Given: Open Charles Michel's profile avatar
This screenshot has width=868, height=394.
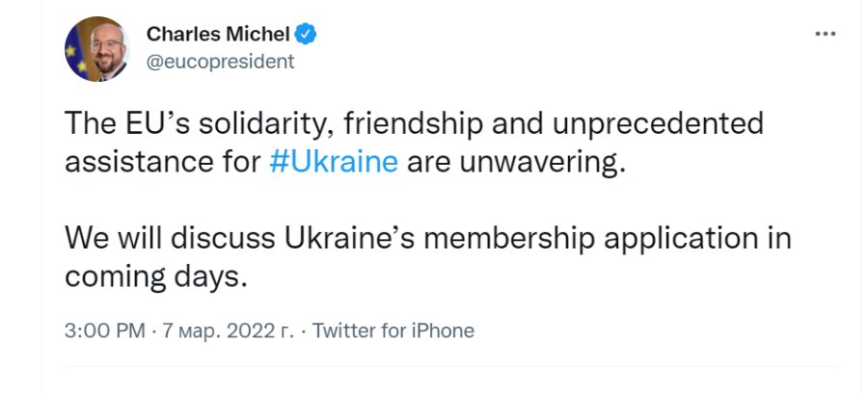Looking at the screenshot, I should (97, 49).
